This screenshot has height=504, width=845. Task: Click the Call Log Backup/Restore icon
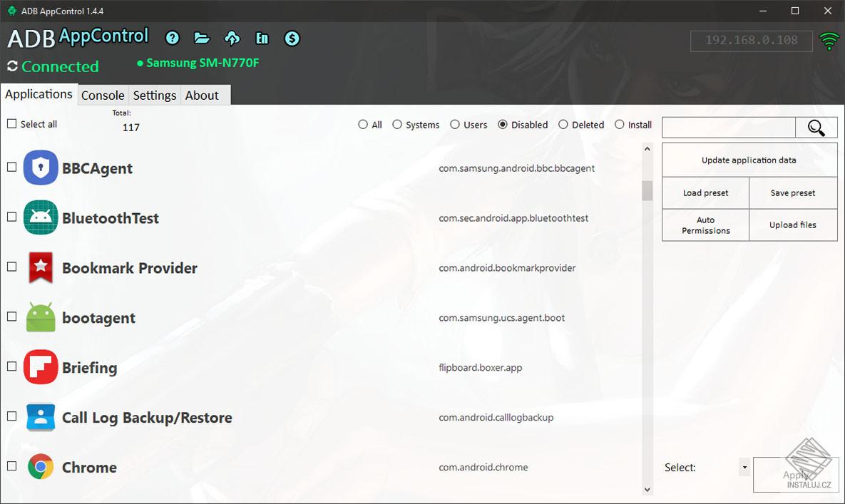tap(41, 417)
